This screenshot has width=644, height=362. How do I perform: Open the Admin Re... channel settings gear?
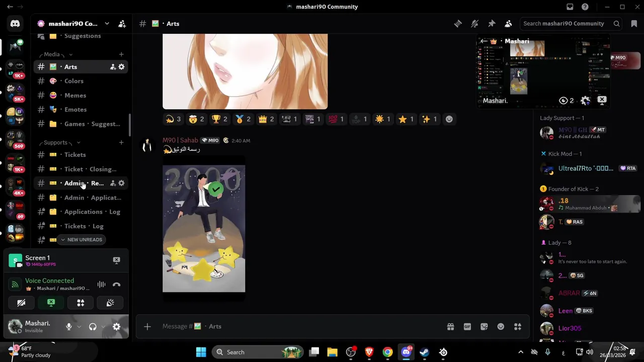121,183
